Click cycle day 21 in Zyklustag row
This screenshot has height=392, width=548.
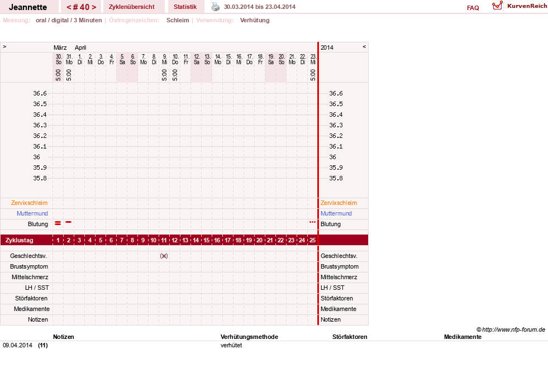[x=270, y=240]
